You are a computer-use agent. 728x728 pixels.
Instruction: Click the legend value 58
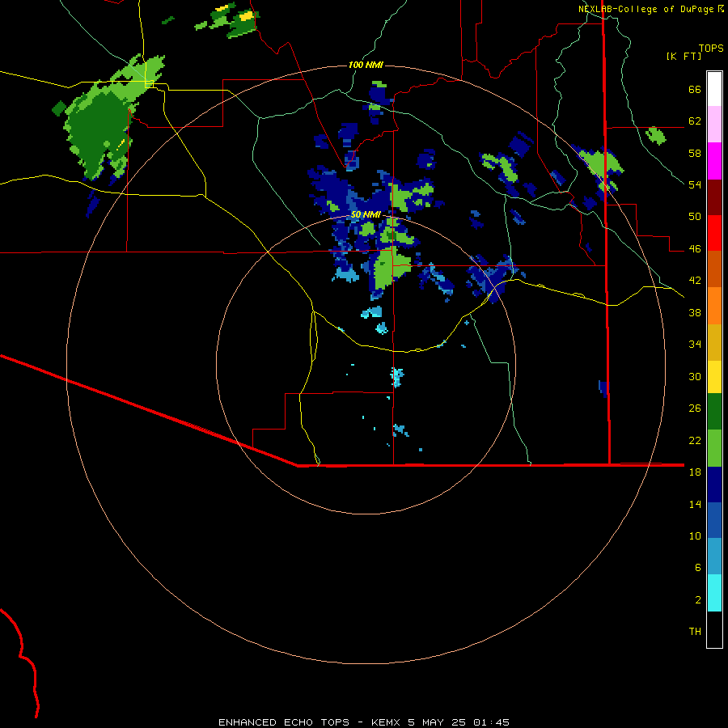click(695, 153)
